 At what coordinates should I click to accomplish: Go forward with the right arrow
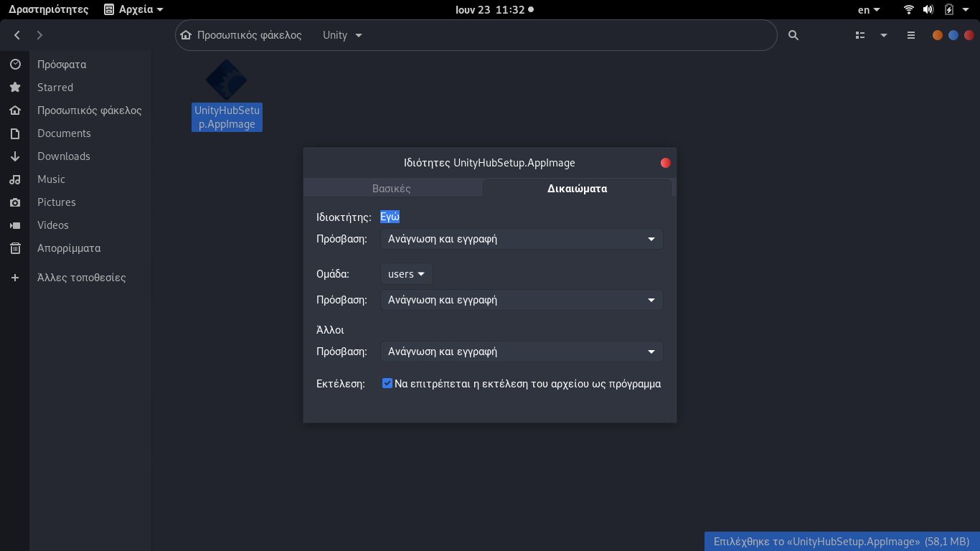(39, 35)
